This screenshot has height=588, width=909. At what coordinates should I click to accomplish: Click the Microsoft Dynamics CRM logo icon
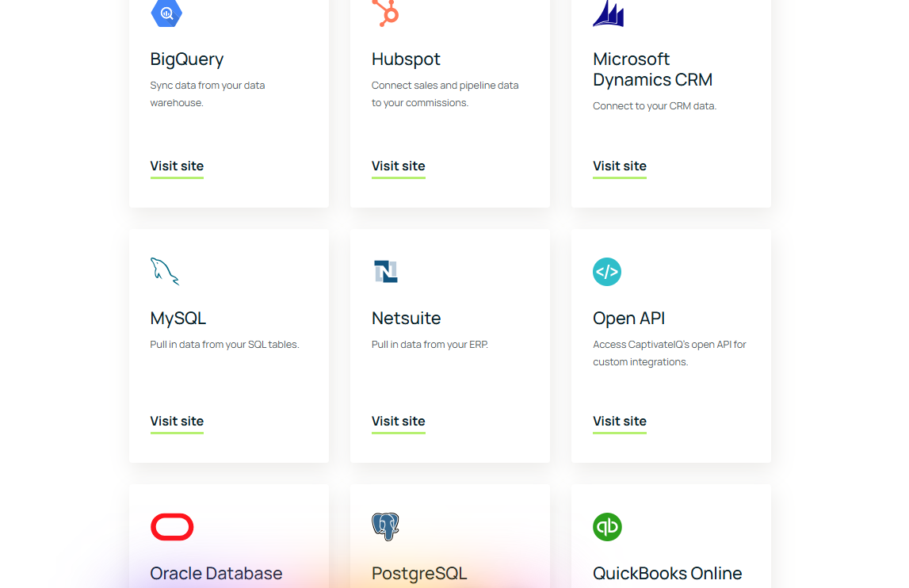tap(608, 13)
